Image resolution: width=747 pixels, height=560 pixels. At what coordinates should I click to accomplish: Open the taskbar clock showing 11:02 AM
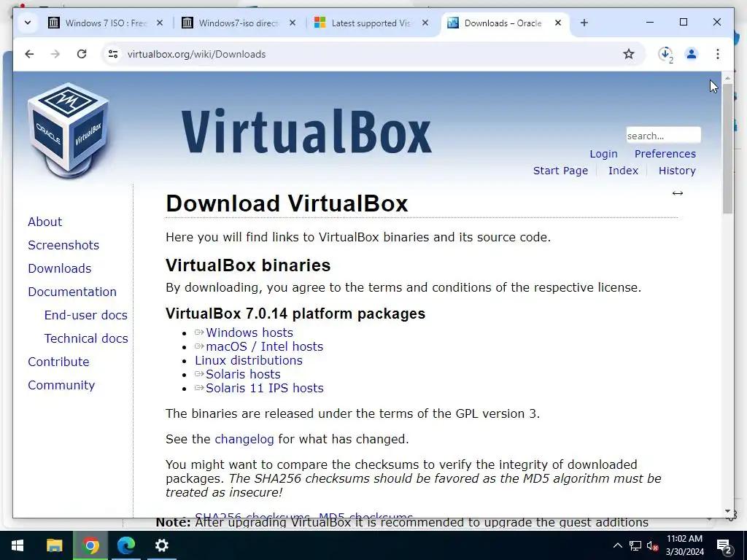pyautogui.click(x=684, y=545)
